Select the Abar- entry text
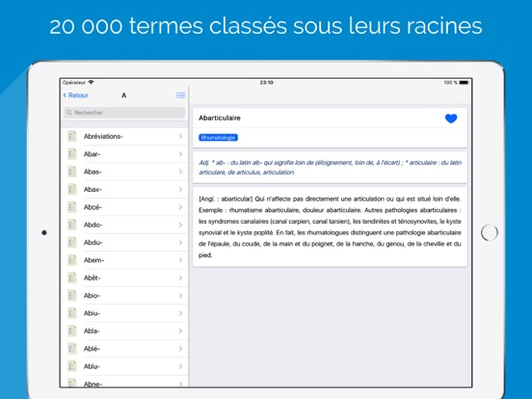This screenshot has height=399, width=532. 92,154
